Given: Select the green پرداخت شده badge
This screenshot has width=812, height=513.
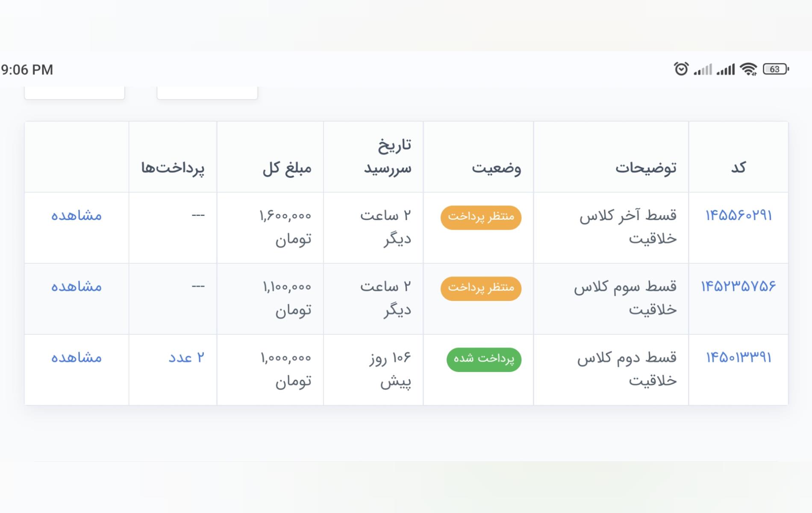Looking at the screenshot, I should click(484, 360).
